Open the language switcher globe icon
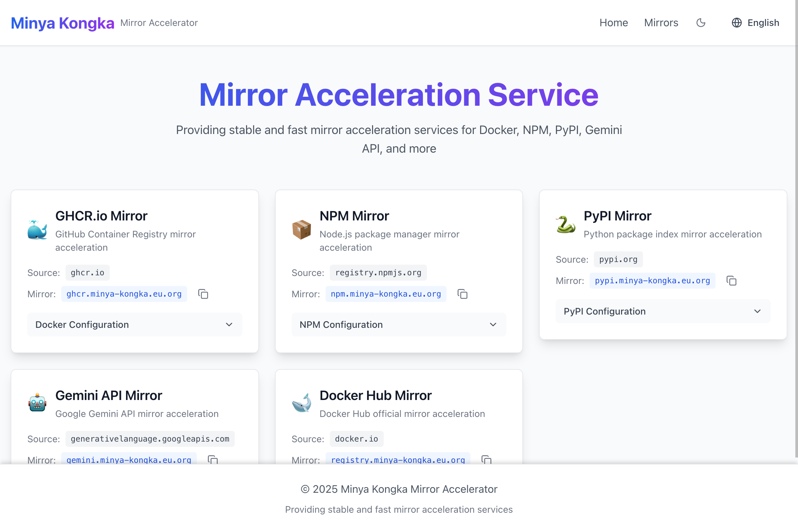The height and width of the screenshot is (532, 798). point(736,23)
